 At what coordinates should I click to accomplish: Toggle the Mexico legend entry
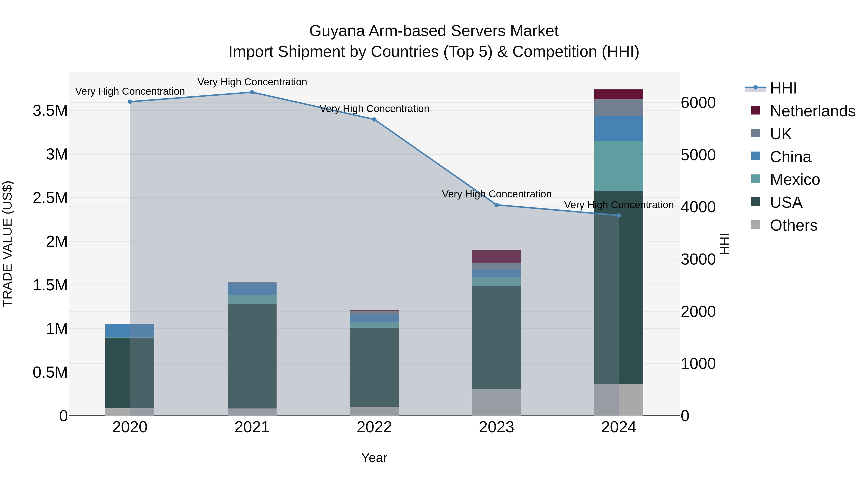[x=786, y=180]
